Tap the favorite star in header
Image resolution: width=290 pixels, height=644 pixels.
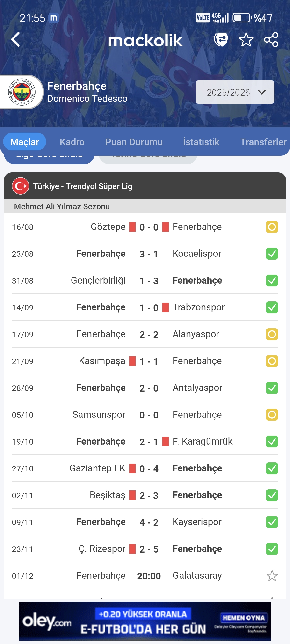(246, 39)
